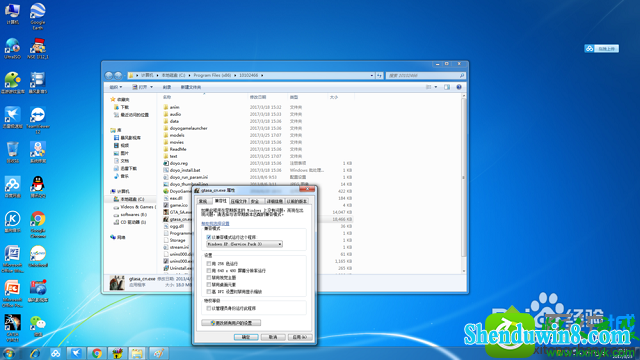Open UltraISO desktop shortcut
This screenshot has width=640, height=360.
click(12, 49)
